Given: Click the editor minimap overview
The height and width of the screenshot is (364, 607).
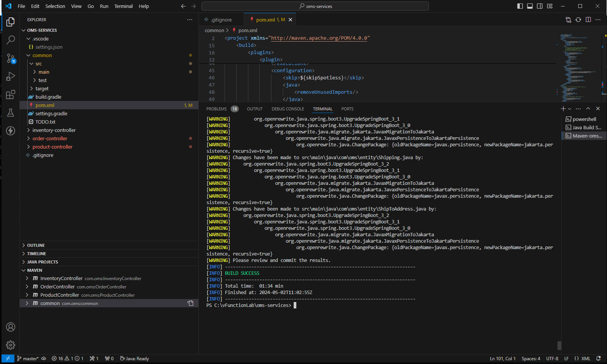Looking at the screenshot, I should [579, 67].
